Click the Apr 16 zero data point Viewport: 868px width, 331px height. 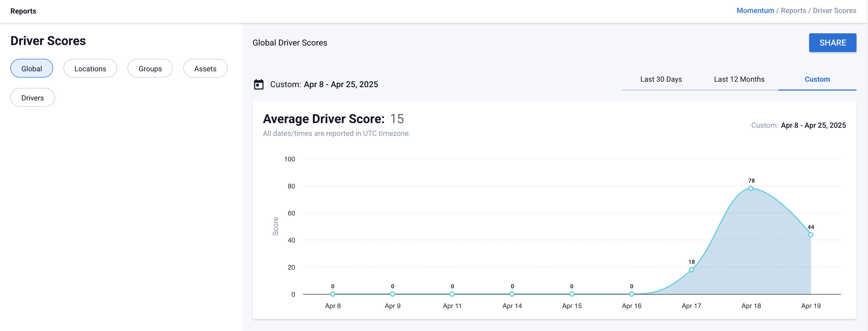click(x=631, y=294)
